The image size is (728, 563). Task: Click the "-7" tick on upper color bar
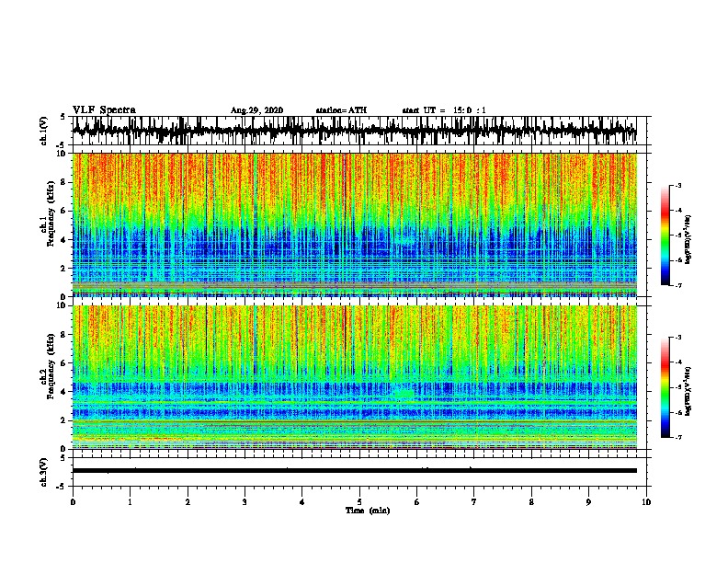pos(677,285)
